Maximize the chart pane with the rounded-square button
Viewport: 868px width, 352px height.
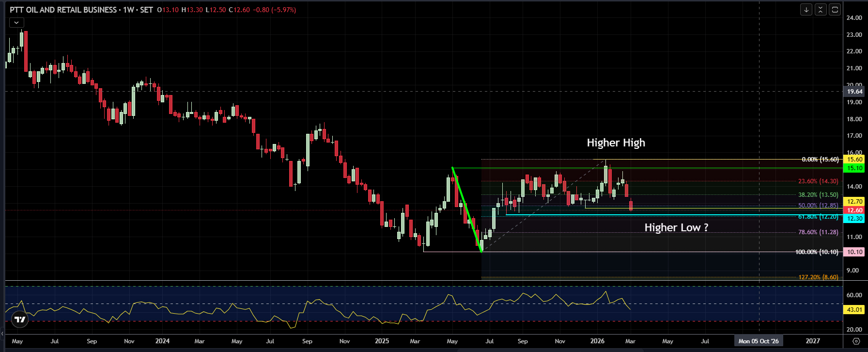point(835,9)
